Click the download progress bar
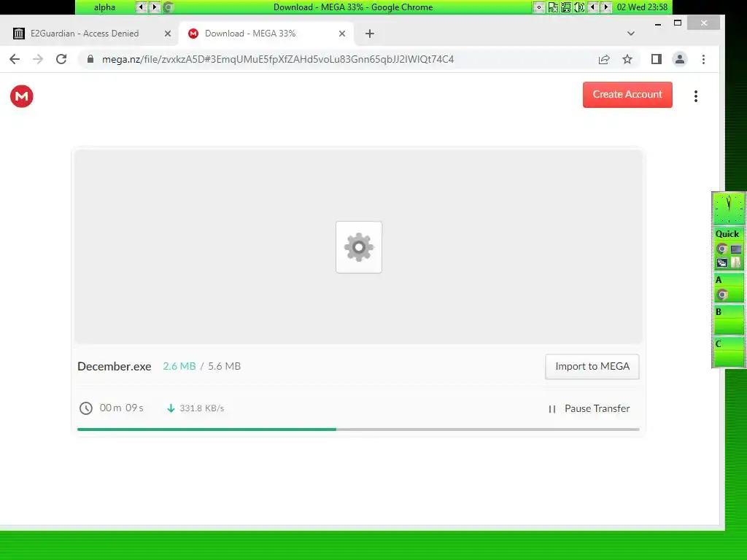Screen dimensions: 747x560 (x=358, y=429)
